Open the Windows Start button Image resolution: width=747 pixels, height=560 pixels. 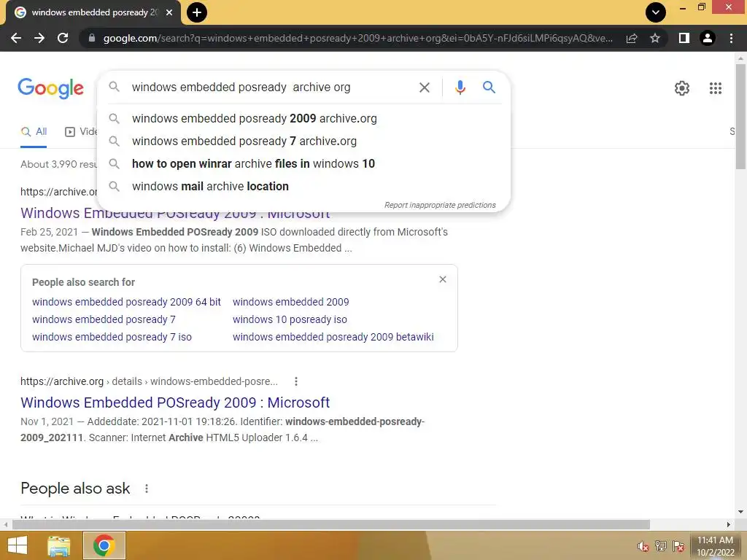18,545
